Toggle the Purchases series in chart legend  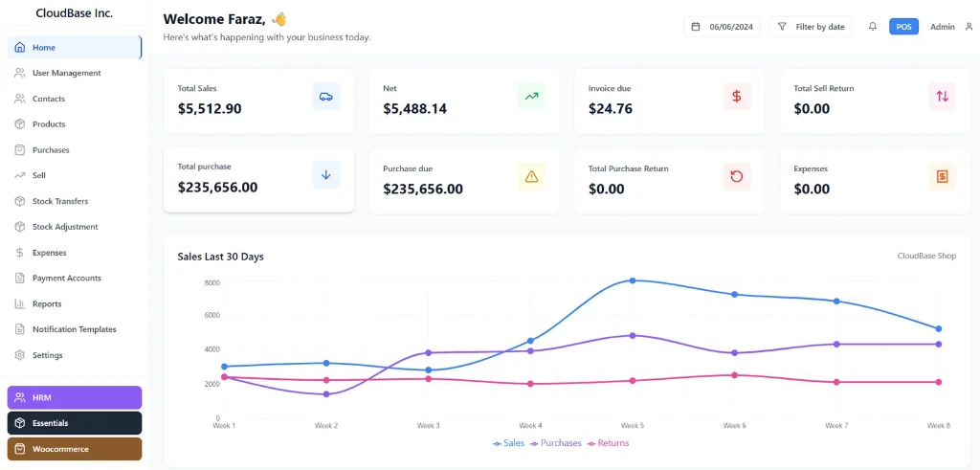[x=556, y=443]
